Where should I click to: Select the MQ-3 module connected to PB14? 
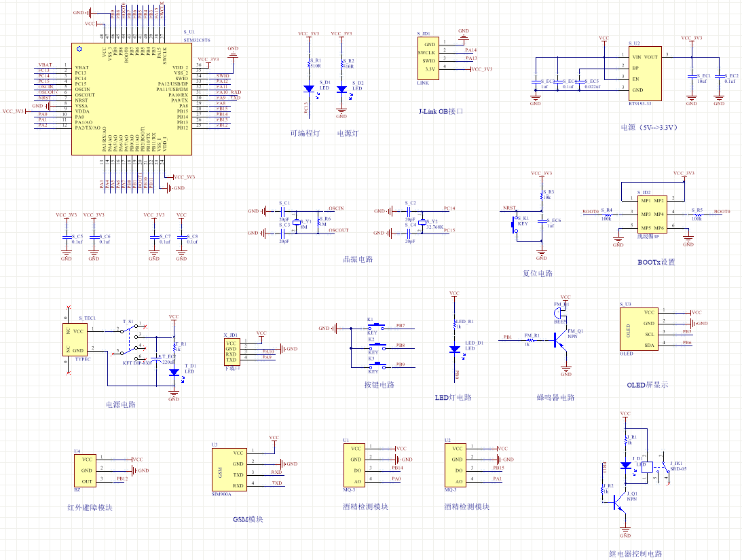[356, 465]
